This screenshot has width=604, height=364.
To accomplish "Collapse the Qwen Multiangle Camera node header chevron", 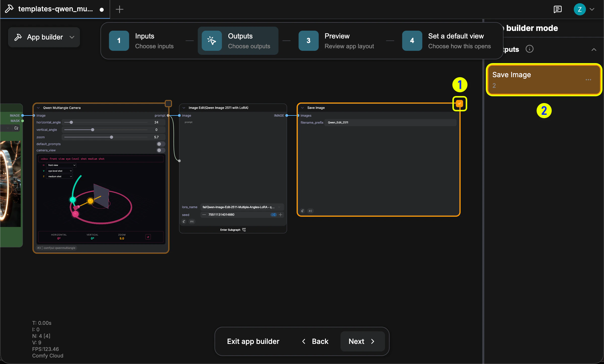I will pyautogui.click(x=38, y=108).
